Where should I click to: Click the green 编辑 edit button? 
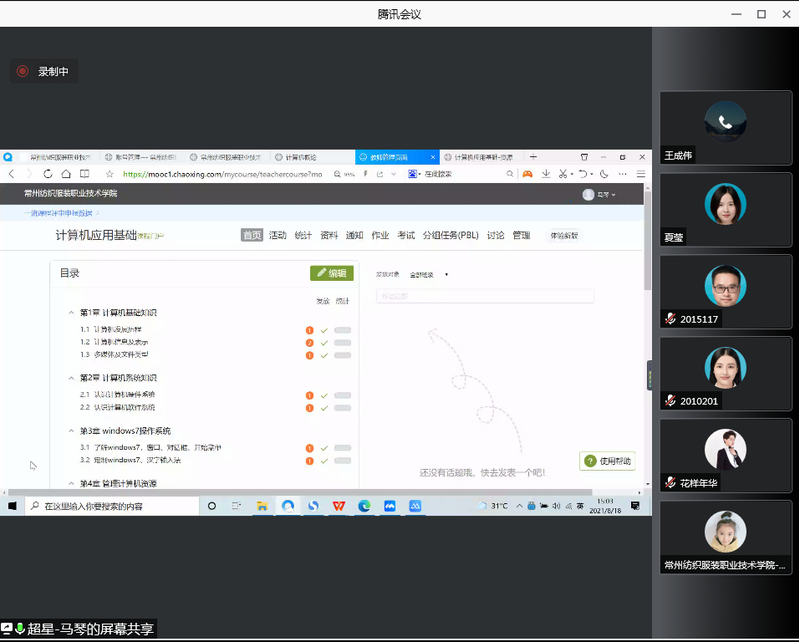click(332, 273)
